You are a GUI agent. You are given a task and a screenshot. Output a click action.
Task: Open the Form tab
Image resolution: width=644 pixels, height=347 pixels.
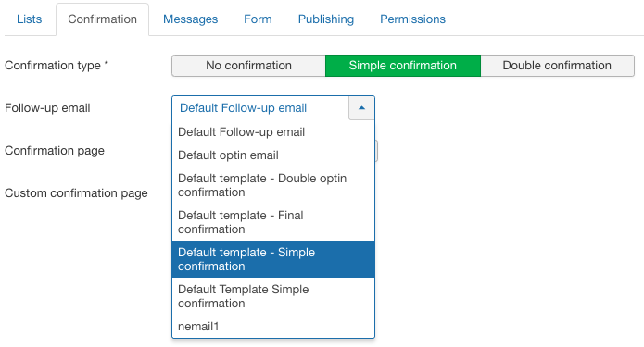258,19
